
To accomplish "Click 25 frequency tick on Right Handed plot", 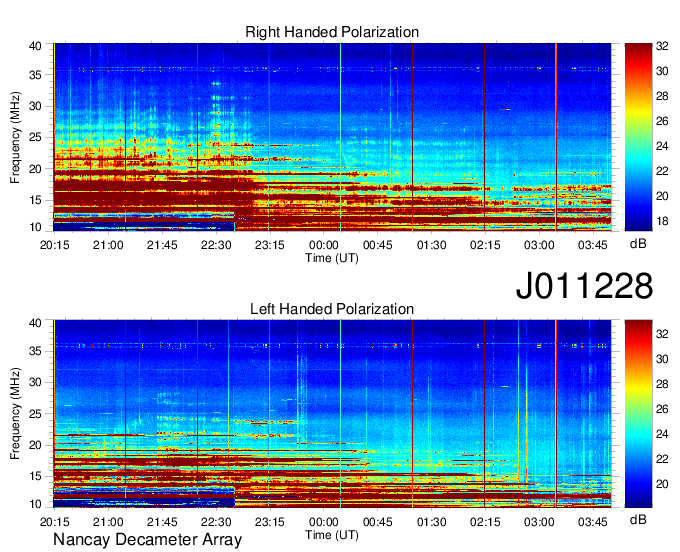I will (35, 137).
